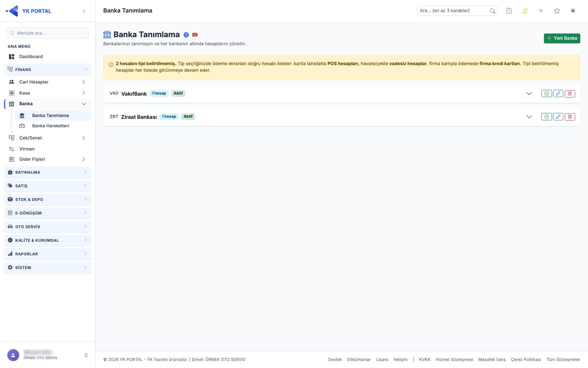Focus the Menüde ara search field
Screen dimensions: 588x368
(48, 33)
